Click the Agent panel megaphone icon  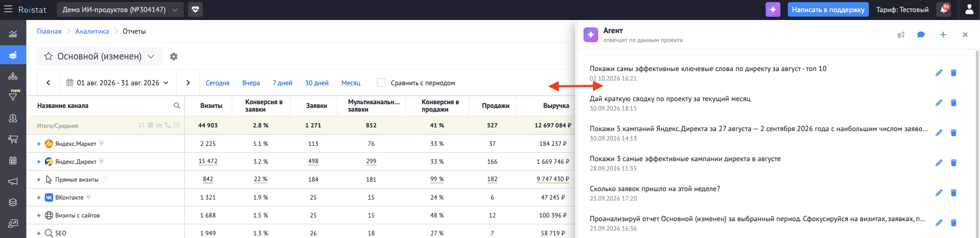click(x=901, y=35)
